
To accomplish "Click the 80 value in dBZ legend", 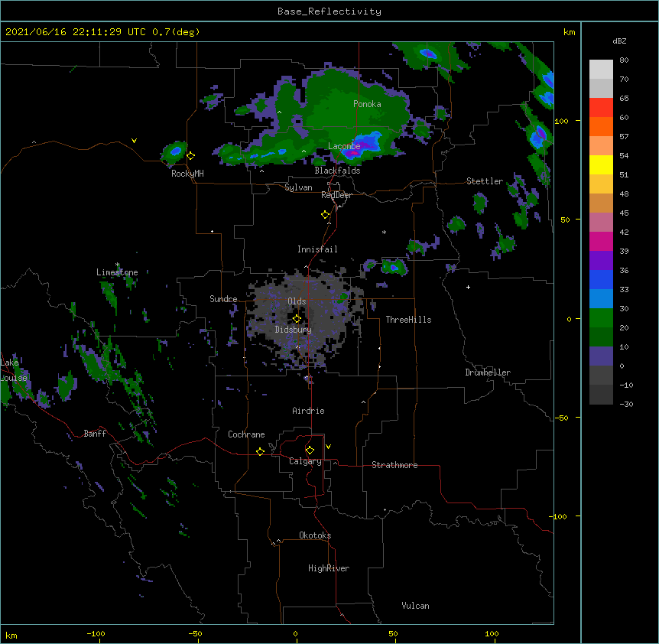I will coord(624,60).
